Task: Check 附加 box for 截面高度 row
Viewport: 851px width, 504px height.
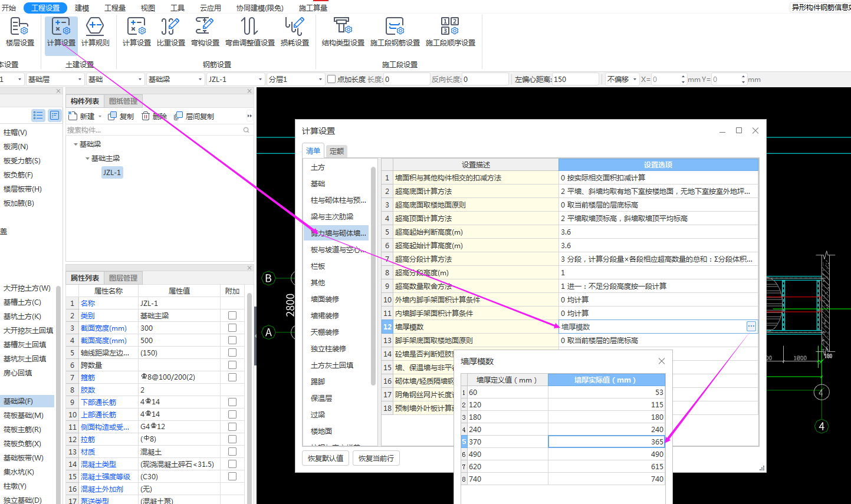Action: click(232, 340)
